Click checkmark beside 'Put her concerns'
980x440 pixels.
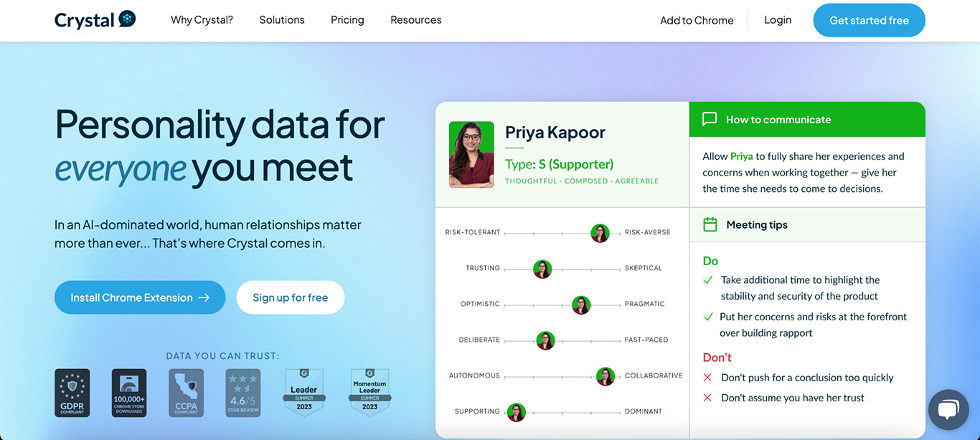[x=708, y=317]
